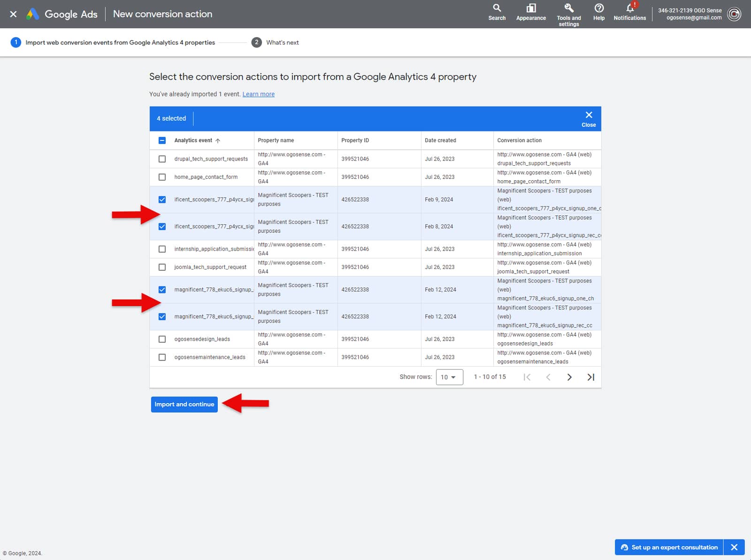Click the account avatar icon top right
Viewport: 751px width, 560px height.
pos(734,14)
